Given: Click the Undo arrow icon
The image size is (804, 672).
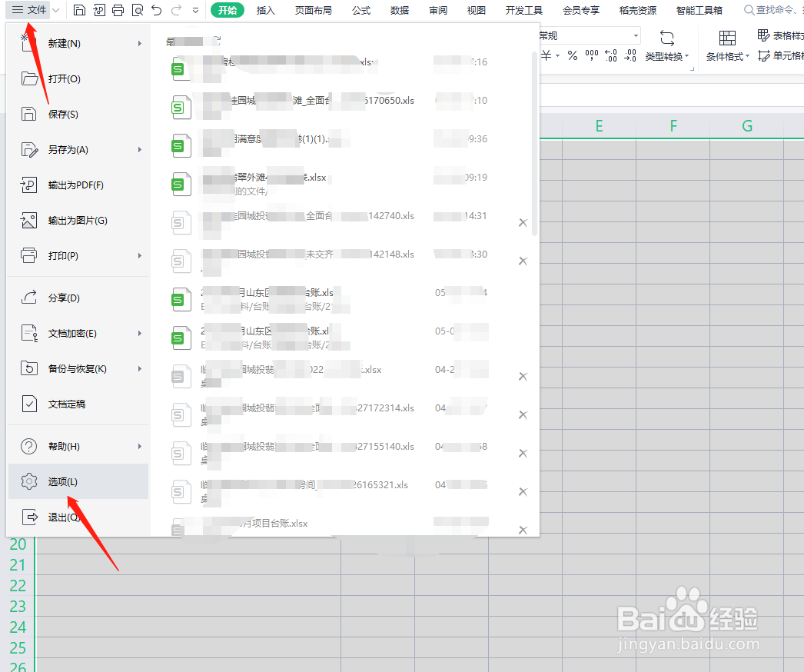Looking at the screenshot, I should pos(157,10).
